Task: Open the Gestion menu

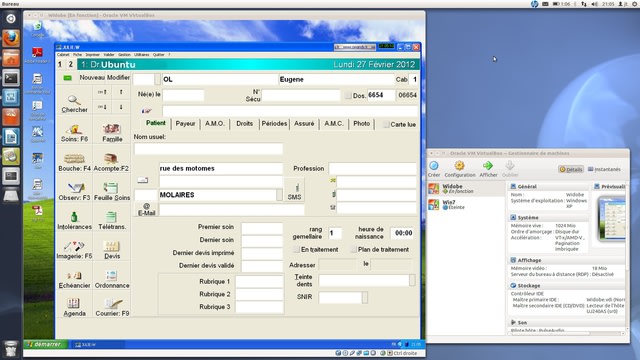Action: [124, 55]
